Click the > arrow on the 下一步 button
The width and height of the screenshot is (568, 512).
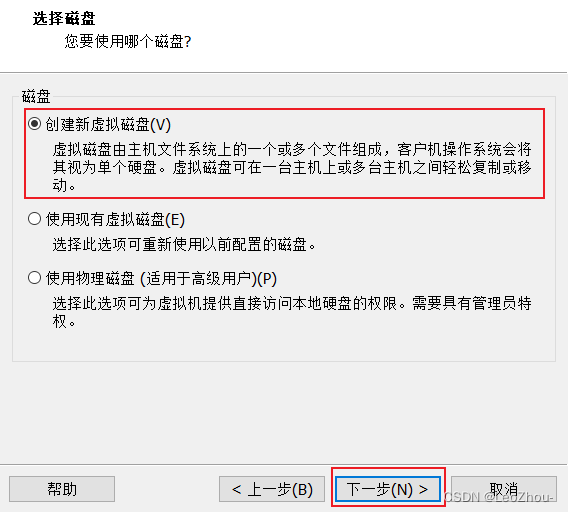[423, 490]
